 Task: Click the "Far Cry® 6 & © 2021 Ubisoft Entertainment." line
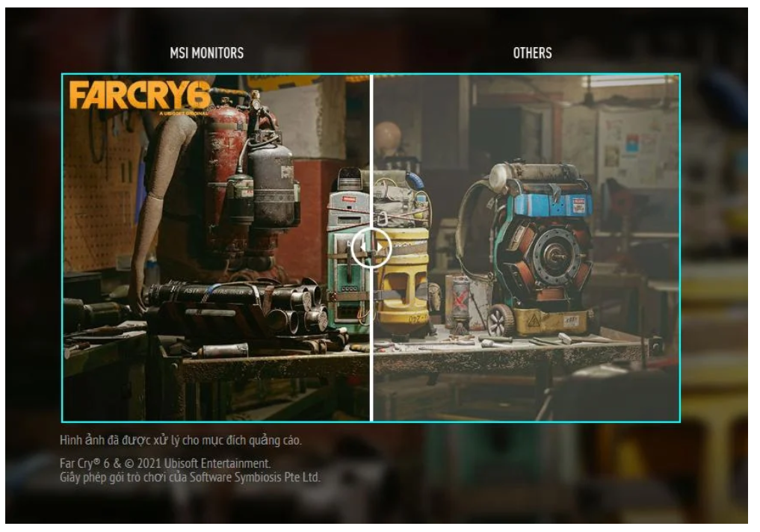(165, 463)
